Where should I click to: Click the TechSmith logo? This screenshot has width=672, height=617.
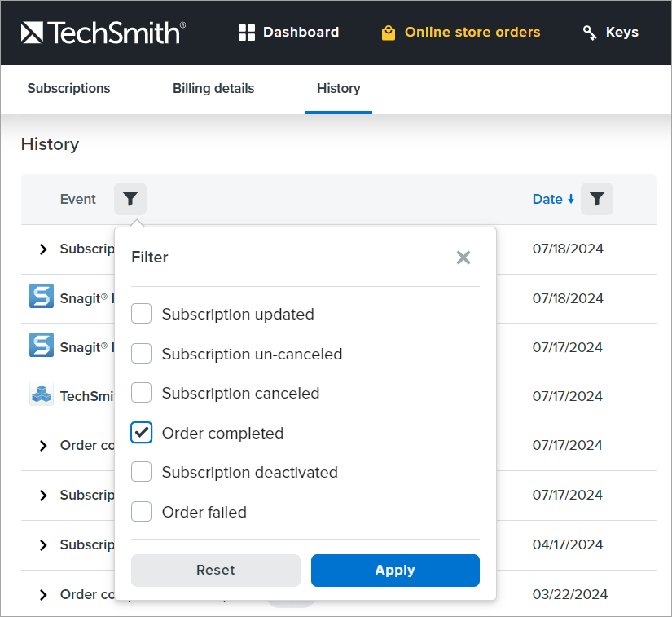coord(103,33)
